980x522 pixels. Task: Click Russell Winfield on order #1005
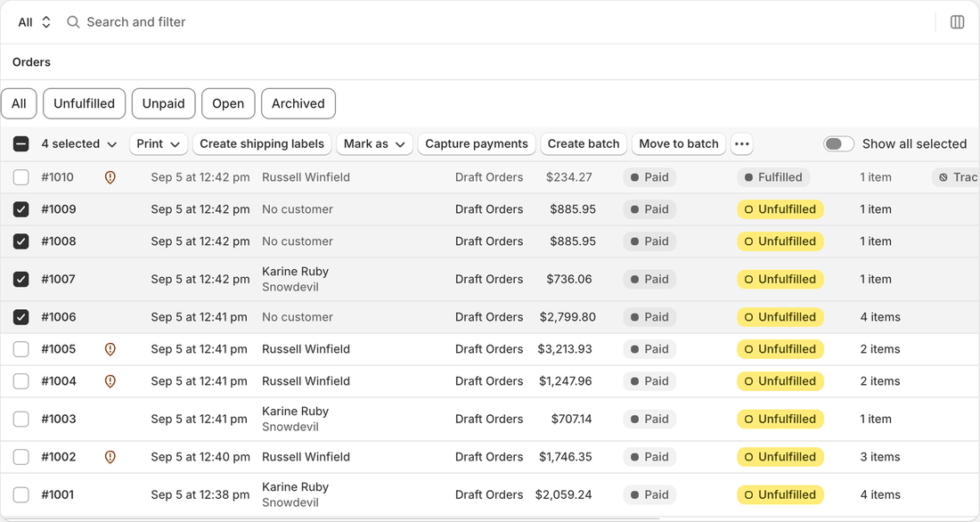[306, 349]
